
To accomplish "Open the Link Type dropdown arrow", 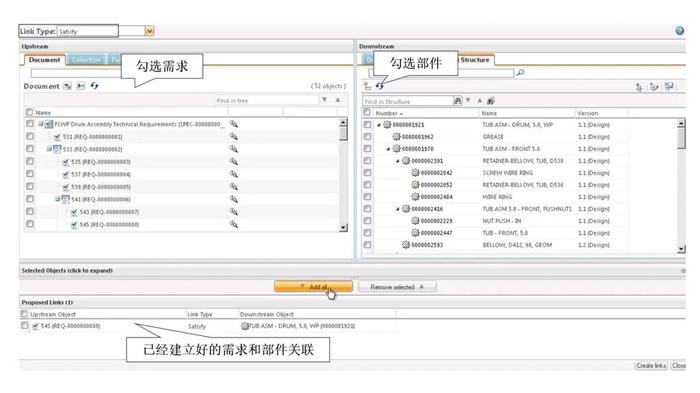I will click(x=150, y=31).
